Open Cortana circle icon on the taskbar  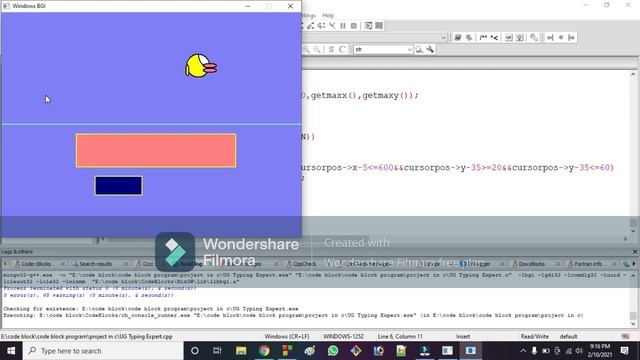(195, 351)
